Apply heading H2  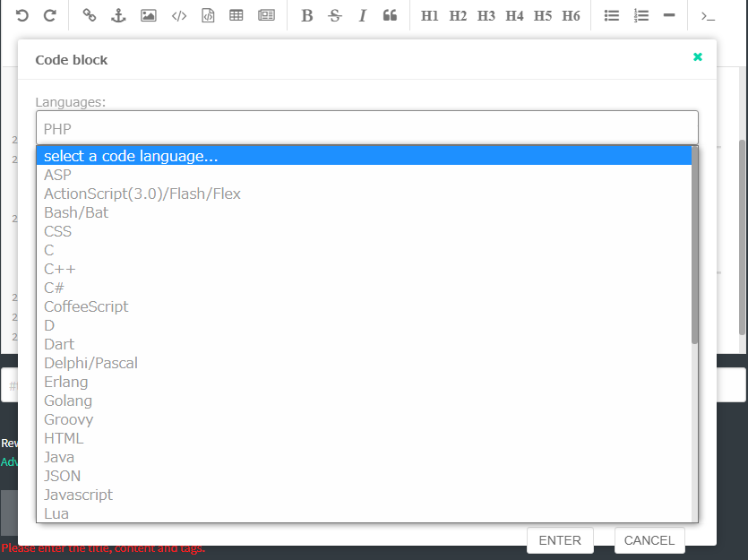(x=458, y=16)
